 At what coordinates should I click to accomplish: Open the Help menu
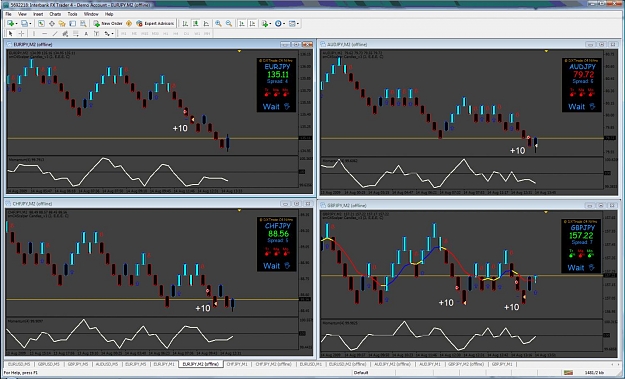(109, 14)
